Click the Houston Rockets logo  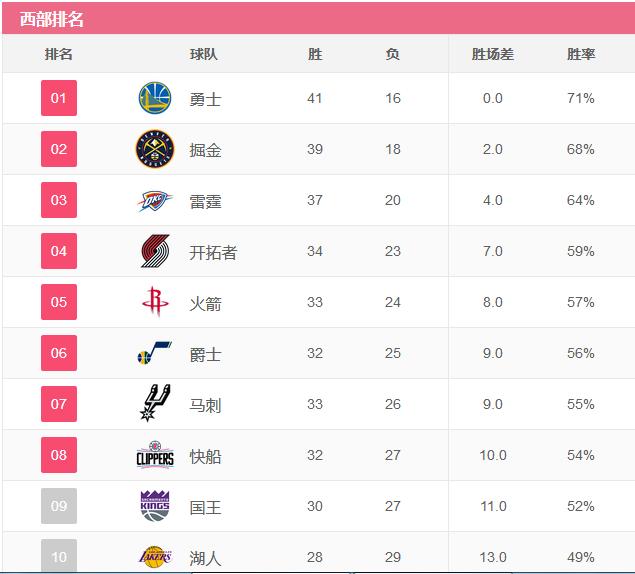coord(155,301)
